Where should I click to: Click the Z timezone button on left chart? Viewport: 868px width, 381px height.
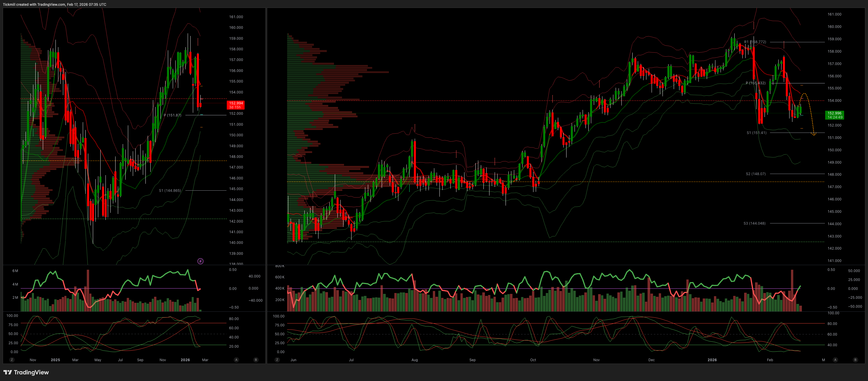(12, 360)
